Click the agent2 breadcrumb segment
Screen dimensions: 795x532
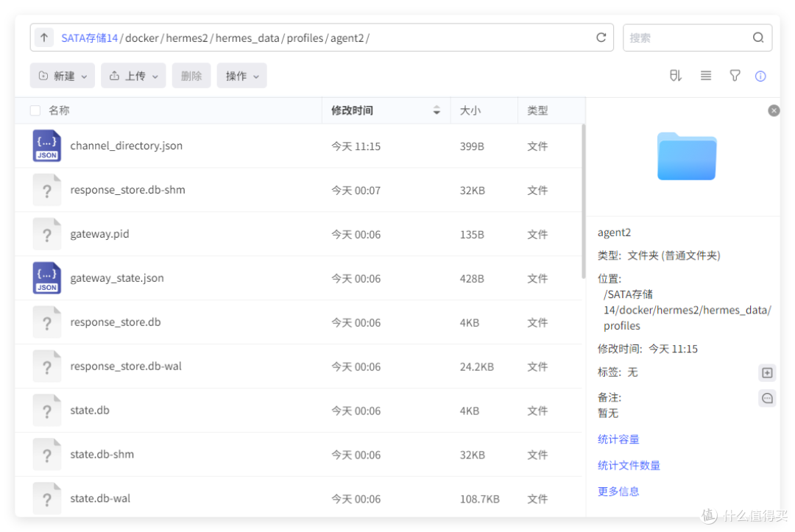[x=347, y=38]
